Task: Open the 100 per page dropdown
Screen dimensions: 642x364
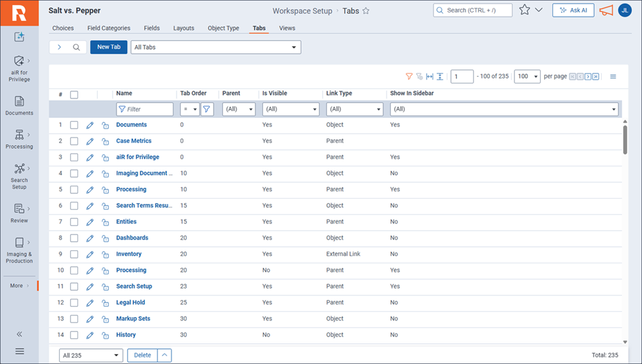Action: coord(527,76)
